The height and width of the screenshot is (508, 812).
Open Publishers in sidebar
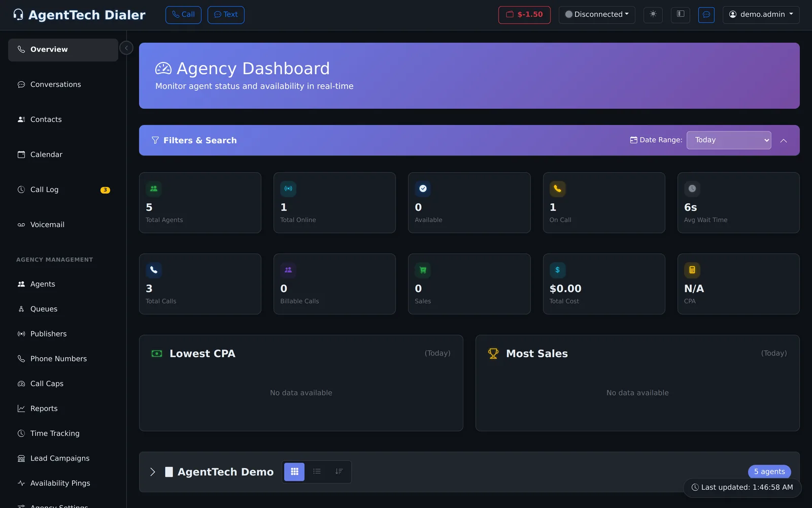coord(63,334)
